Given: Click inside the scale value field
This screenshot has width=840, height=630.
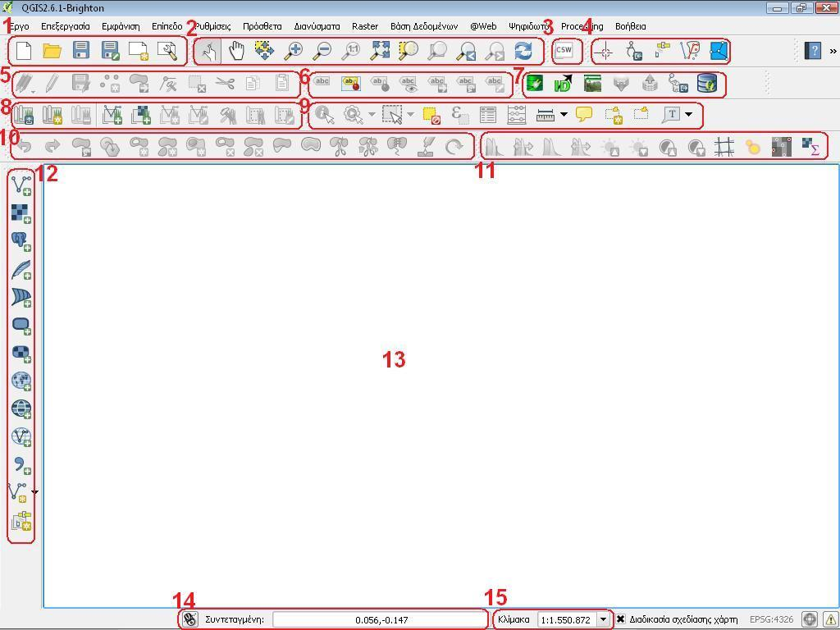Looking at the screenshot, I should pyautogui.click(x=568, y=619).
